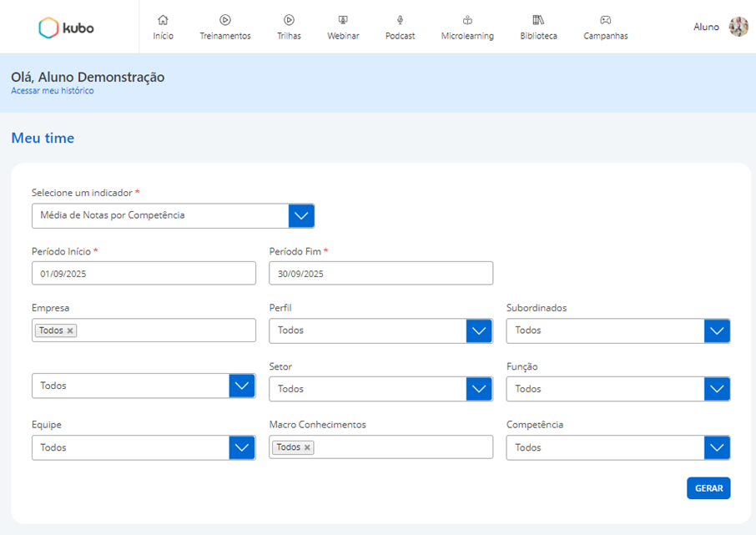Open the Biblioteca books icon
756x535 pixels.
point(538,20)
